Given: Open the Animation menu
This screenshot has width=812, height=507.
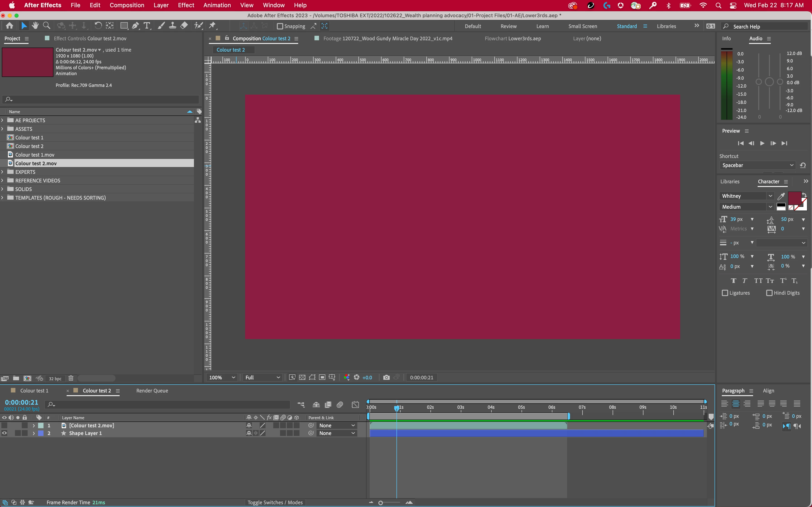Looking at the screenshot, I should click(x=217, y=5).
